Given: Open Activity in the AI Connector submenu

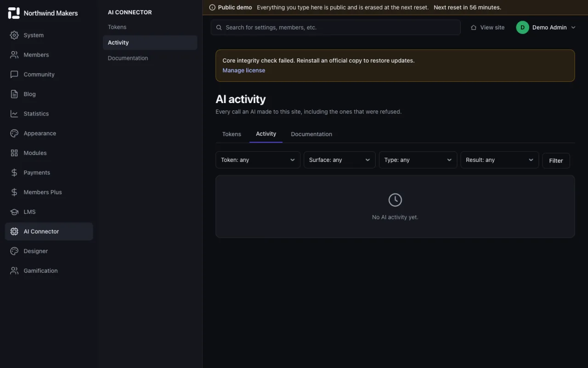Looking at the screenshot, I should pyautogui.click(x=150, y=43).
